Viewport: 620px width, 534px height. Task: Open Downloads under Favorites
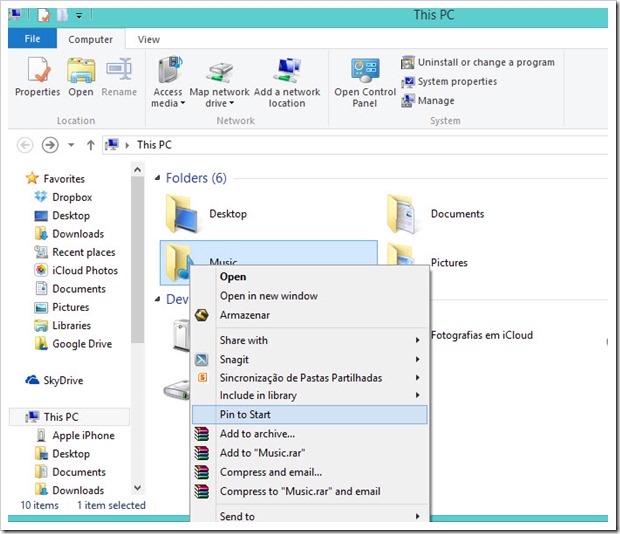click(x=69, y=234)
